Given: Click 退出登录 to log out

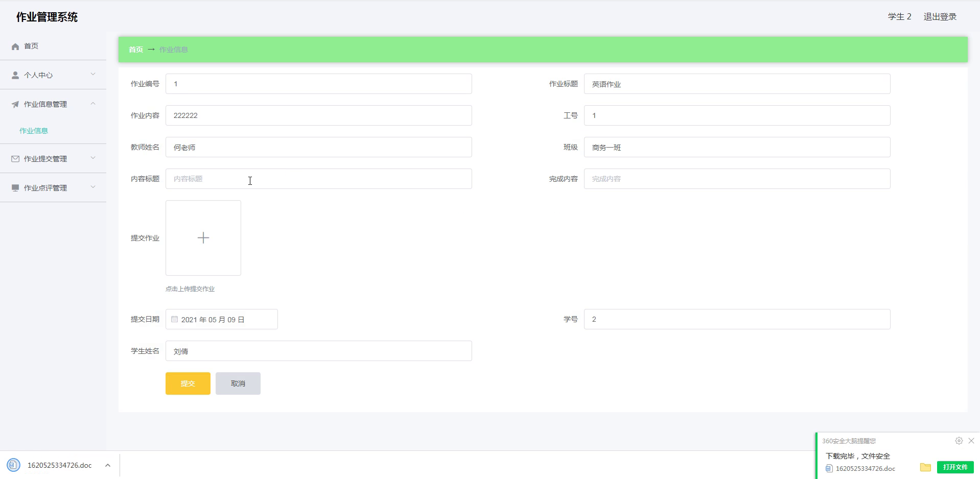Looking at the screenshot, I should (x=940, y=17).
